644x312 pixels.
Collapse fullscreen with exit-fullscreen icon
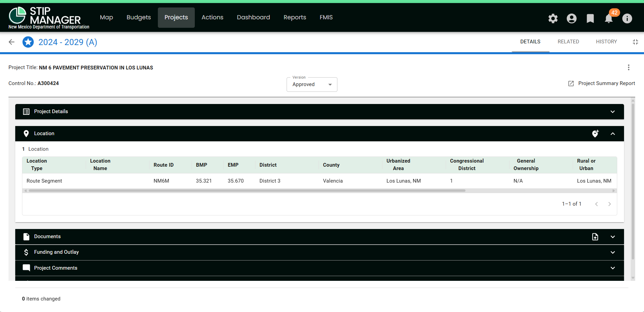click(635, 42)
